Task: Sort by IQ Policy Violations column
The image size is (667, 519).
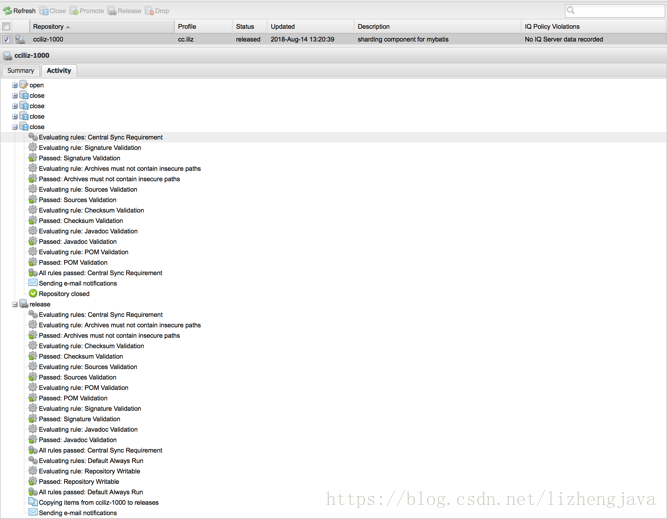Action: 593,26
